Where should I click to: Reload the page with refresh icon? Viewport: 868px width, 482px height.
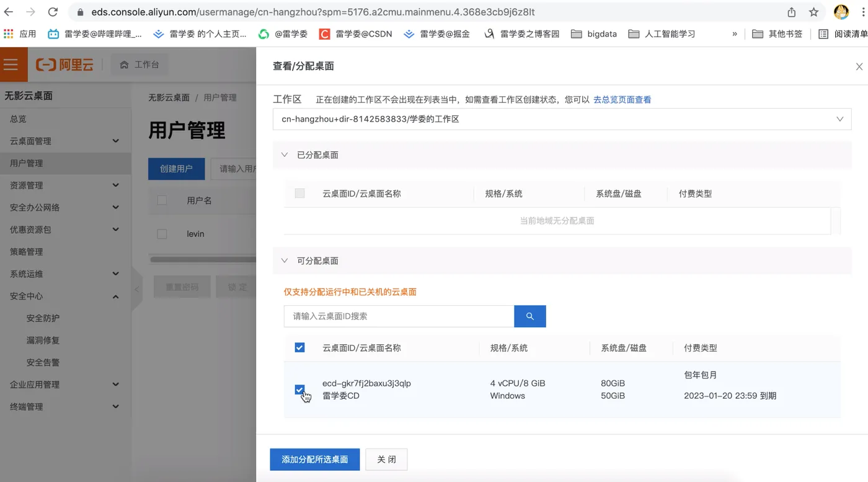click(x=53, y=12)
